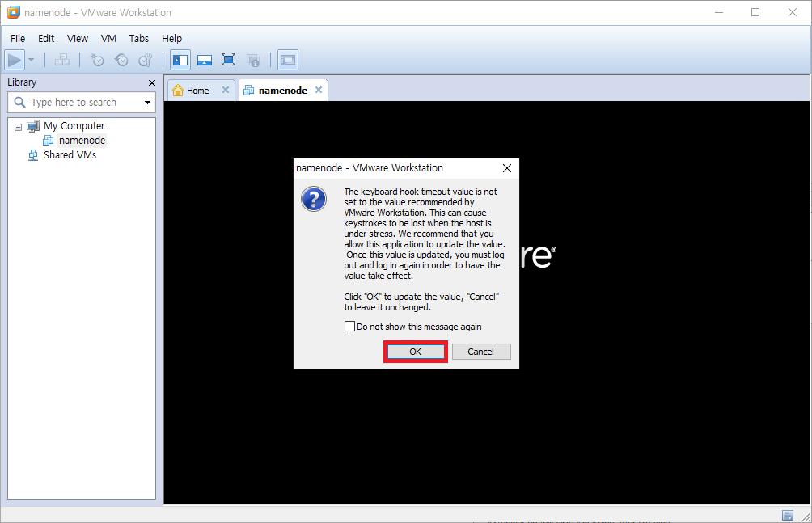This screenshot has width=812, height=523.
Task: Open the File menu
Action: [18, 38]
